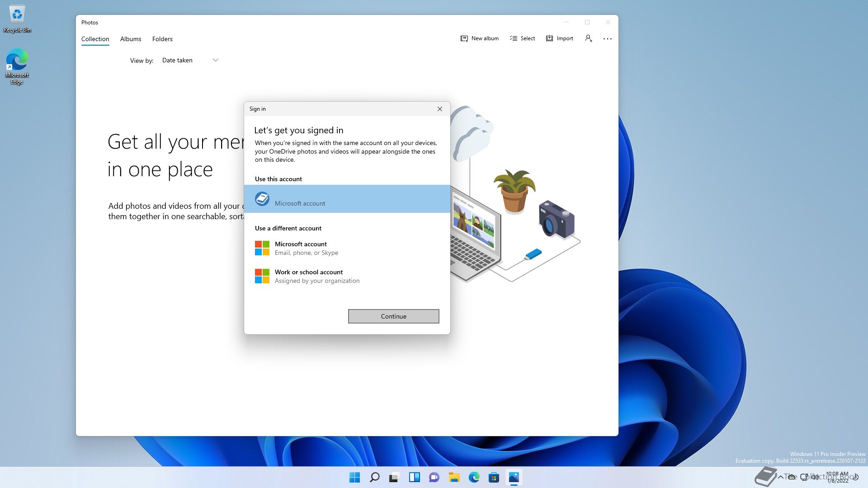
Task: Open Task View on taskbar
Action: [x=395, y=477]
